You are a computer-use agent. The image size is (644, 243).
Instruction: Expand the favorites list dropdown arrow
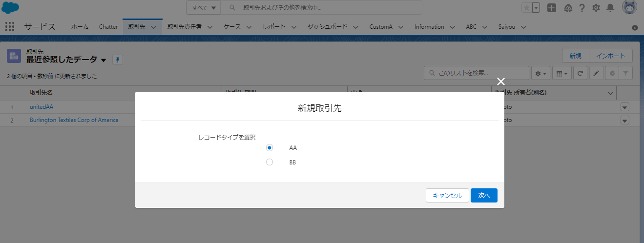pos(536,8)
